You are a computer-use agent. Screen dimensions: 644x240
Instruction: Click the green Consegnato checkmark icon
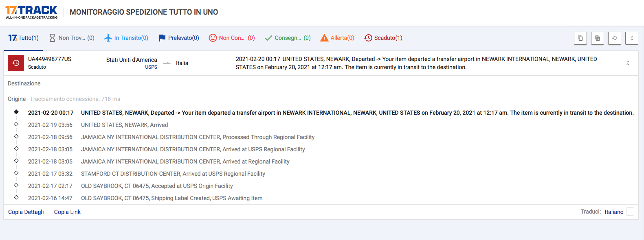[268, 38]
